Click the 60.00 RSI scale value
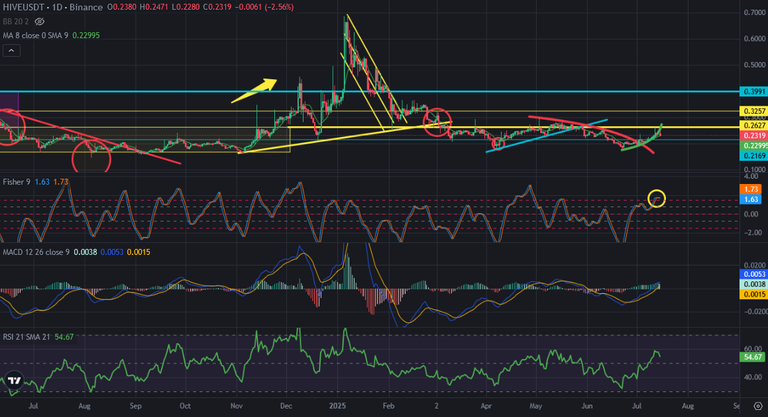Screen dimensions: 768x417 [x=753, y=349]
